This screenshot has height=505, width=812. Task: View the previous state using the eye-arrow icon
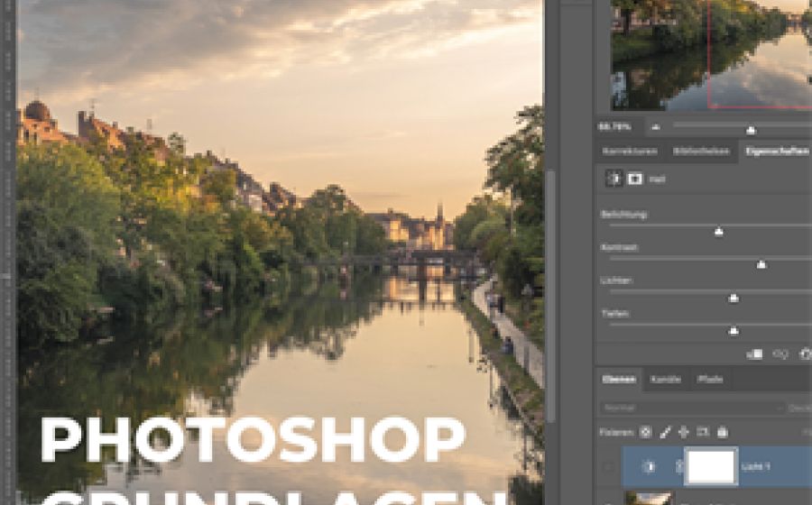780,353
